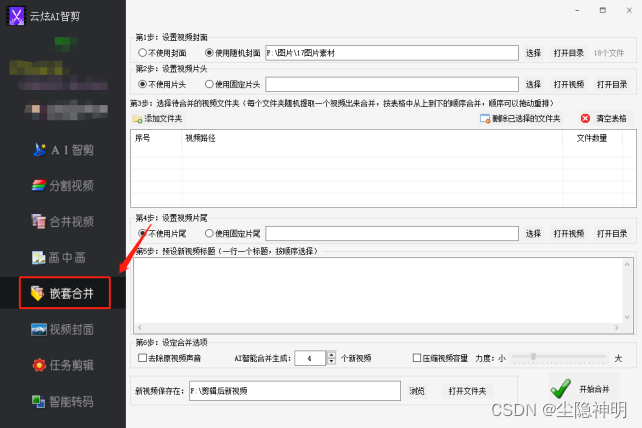This screenshot has width=642, height=428.
Task: Click title area scroll right arrow
Action: [x=617, y=327]
